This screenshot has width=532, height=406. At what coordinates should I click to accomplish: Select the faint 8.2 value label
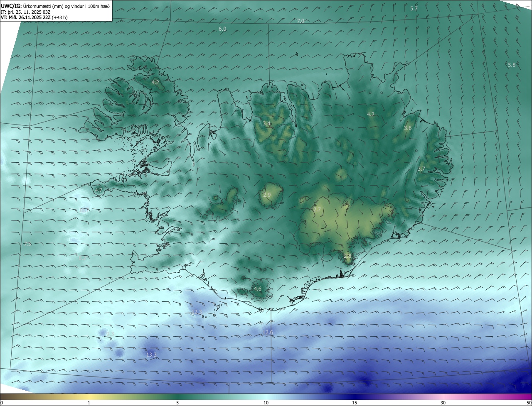pyautogui.click(x=82, y=257)
